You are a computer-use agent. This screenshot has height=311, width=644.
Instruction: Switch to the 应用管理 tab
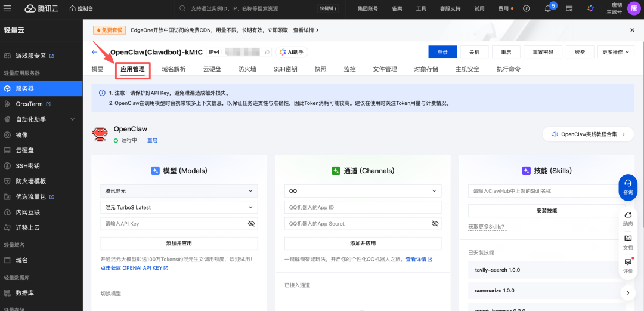pos(132,69)
